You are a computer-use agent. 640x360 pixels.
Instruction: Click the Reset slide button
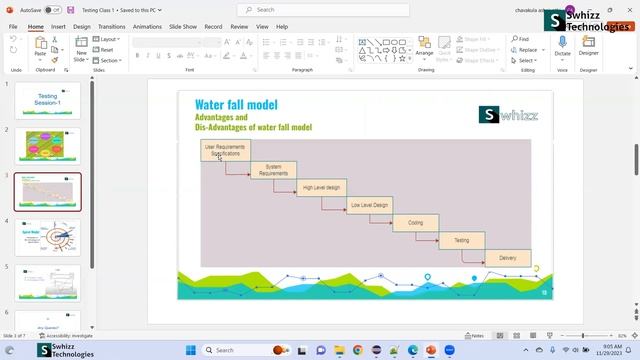click(103, 50)
